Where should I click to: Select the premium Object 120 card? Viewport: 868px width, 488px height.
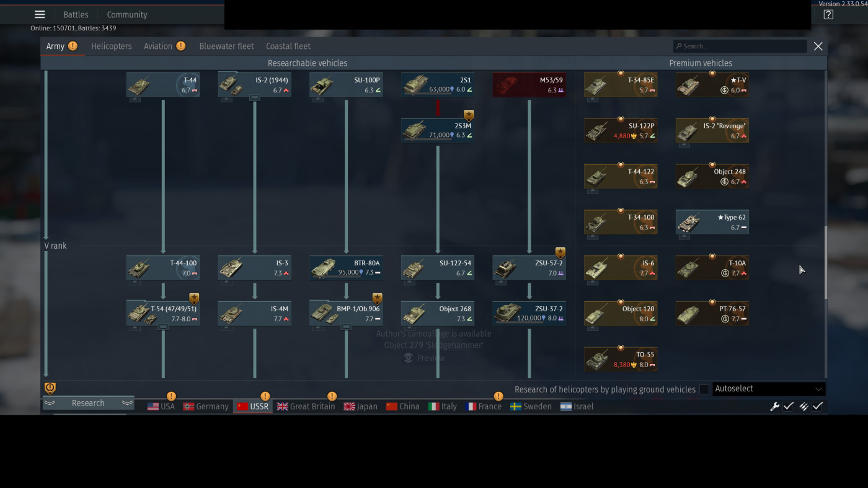[621, 314]
